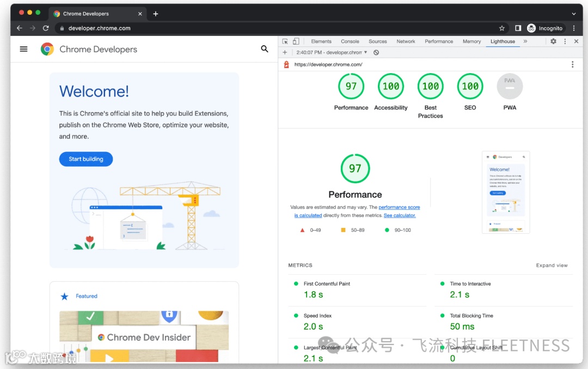
Task: Show more DevTools tabs via double chevron
Action: pyautogui.click(x=525, y=41)
